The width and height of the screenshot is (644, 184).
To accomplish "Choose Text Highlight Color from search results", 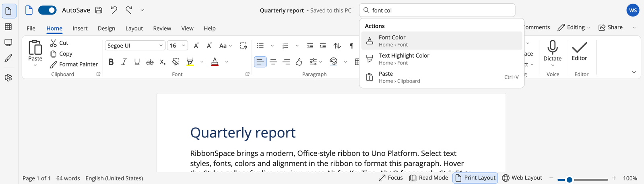I will click(x=442, y=59).
